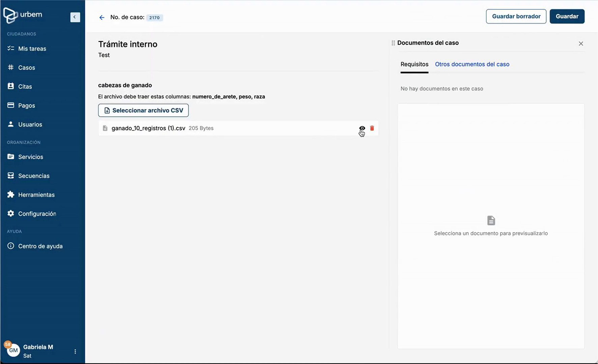Screen dimensions: 598x364
Task: Click the Pagos credit card icon
Action: click(x=11, y=105)
